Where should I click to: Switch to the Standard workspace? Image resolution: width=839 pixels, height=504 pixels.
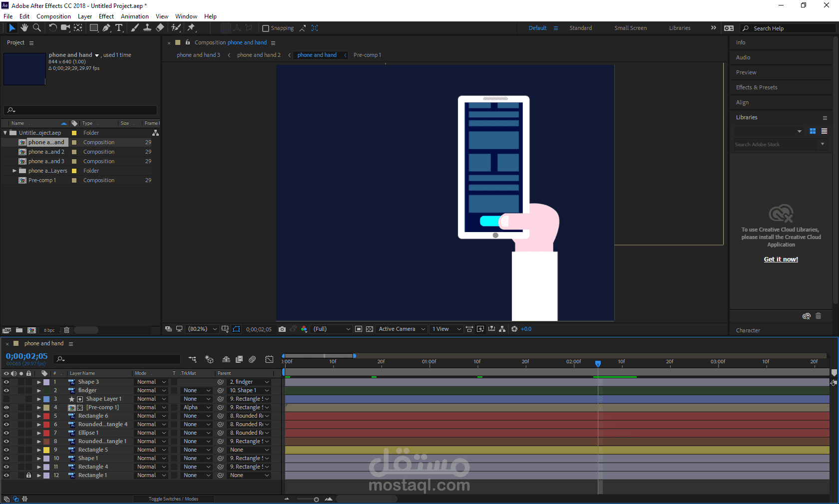click(x=581, y=28)
